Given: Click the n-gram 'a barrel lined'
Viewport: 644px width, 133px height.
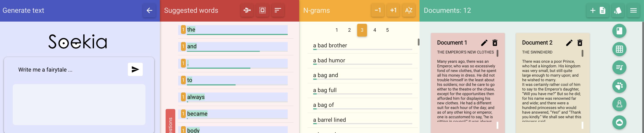Looking at the screenshot, I should [362, 120].
